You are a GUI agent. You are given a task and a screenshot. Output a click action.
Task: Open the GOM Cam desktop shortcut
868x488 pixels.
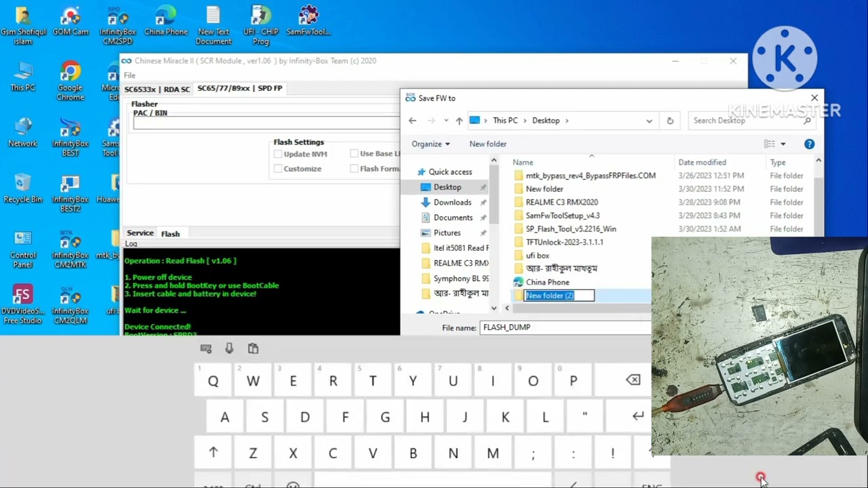[71, 22]
